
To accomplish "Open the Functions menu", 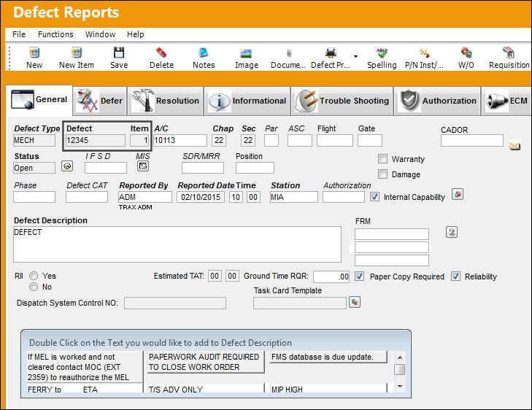I will 55,34.
